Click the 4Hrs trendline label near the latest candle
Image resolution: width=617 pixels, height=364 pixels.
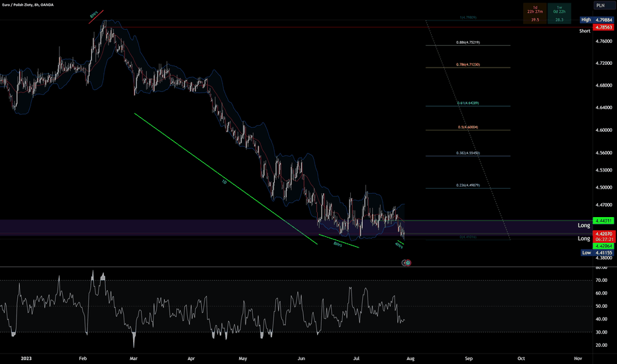[x=399, y=246]
